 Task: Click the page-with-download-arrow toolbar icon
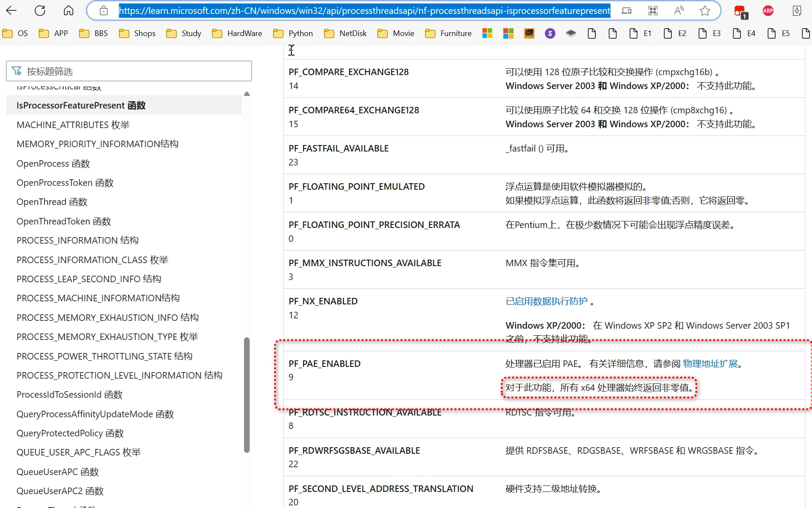[797, 11]
